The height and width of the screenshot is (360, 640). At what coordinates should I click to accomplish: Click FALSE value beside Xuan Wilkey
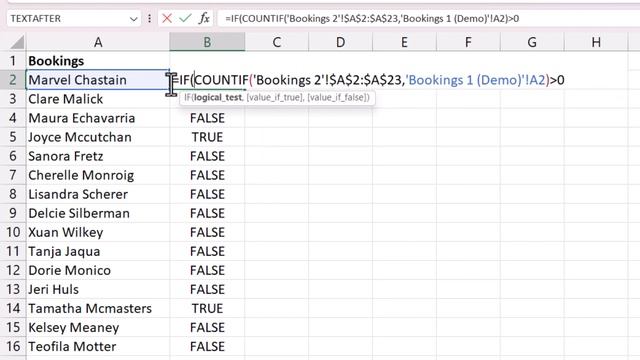coord(207,232)
